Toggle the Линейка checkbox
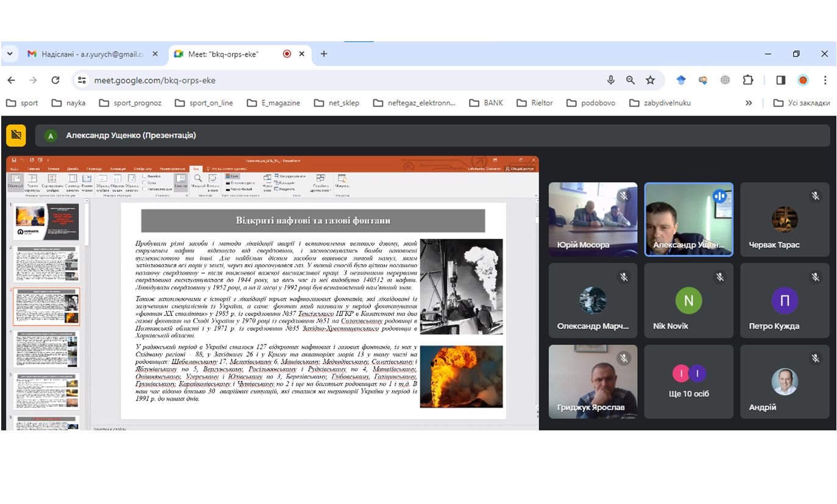Viewport: 837px width, 504px height. point(153,176)
